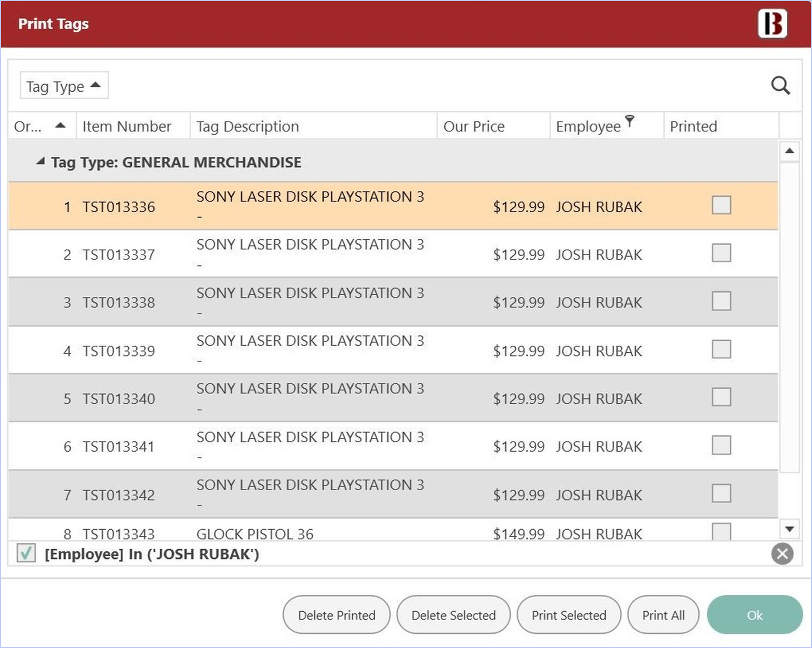The width and height of the screenshot is (812, 648).
Task: Check Printed box for TST013336
Action: tap(721, 205)
